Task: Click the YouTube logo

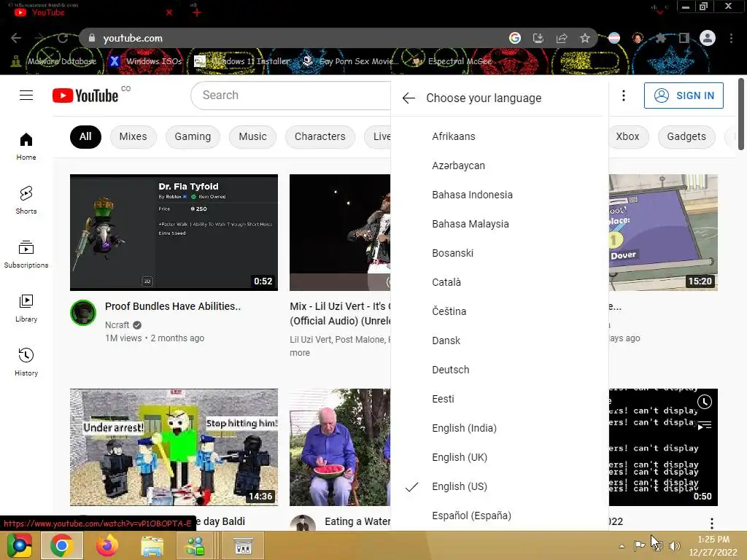Action: coord(85,96)
